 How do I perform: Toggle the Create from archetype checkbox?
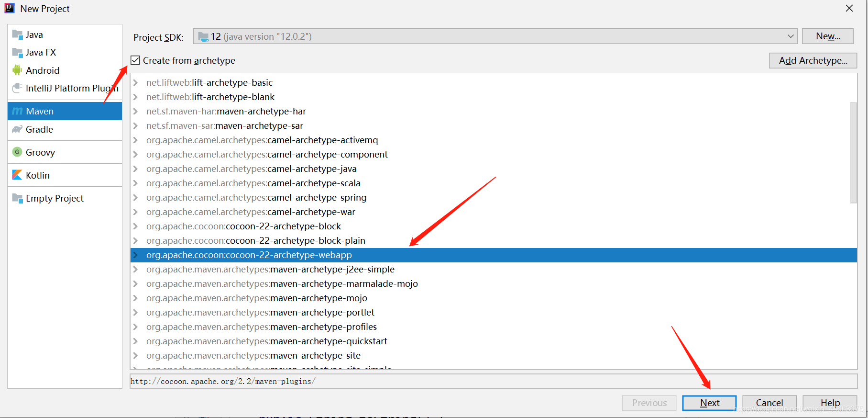tap(135, 60)
